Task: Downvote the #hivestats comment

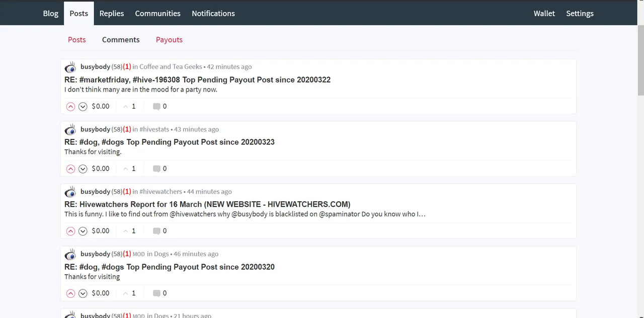Action: click(83, 169)
